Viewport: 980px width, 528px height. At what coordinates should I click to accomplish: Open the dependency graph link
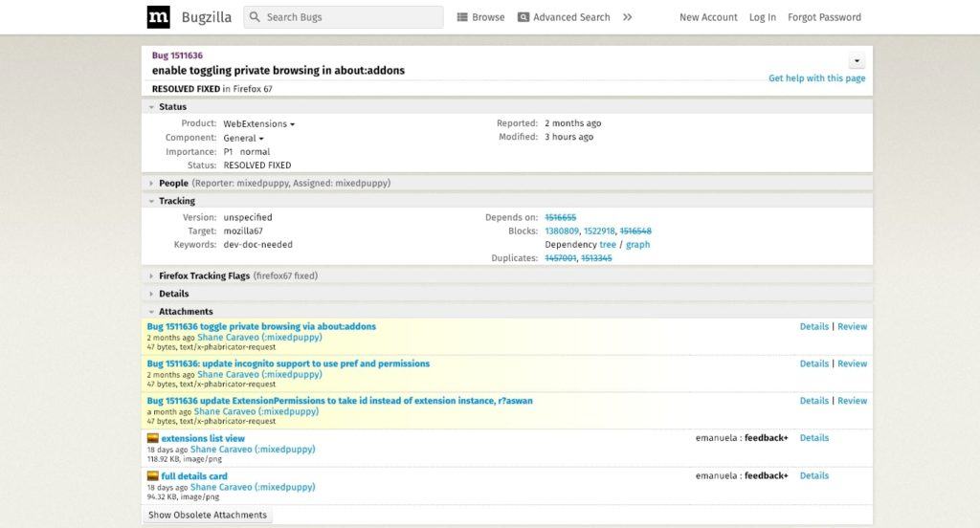point(637,245)
